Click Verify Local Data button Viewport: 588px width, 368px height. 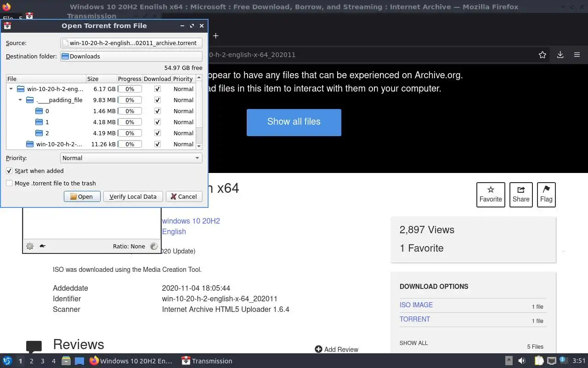coord(133,196)
